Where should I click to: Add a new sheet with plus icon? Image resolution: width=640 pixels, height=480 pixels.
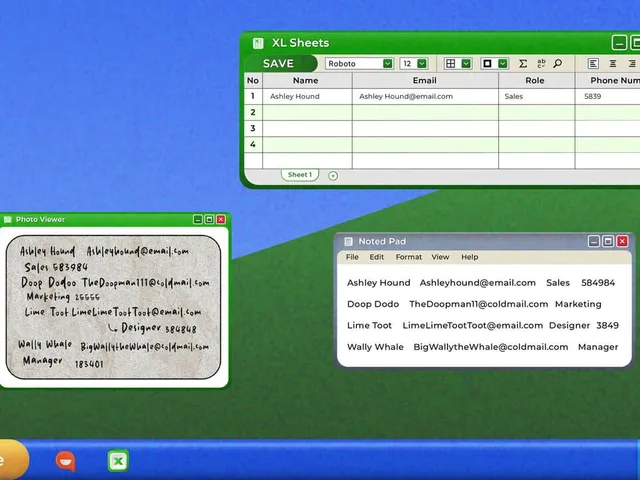click(333, 176)
